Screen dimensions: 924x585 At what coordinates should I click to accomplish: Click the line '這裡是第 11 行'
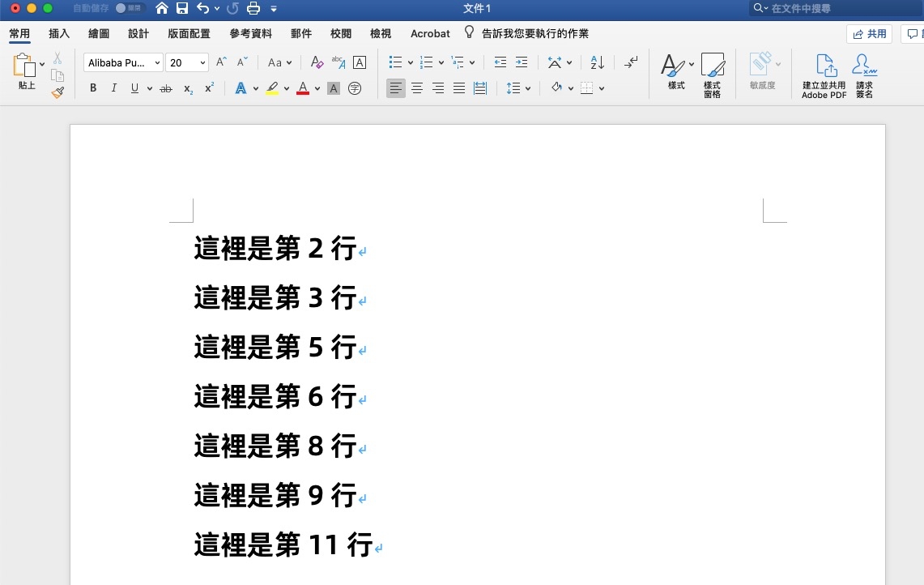click(283, 544)
